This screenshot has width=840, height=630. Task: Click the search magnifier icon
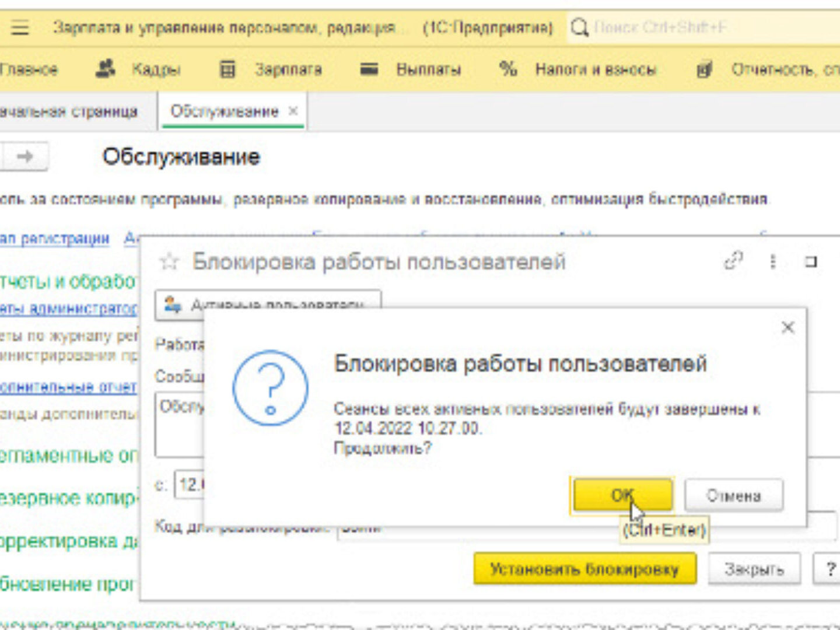(x=579, y=27)
